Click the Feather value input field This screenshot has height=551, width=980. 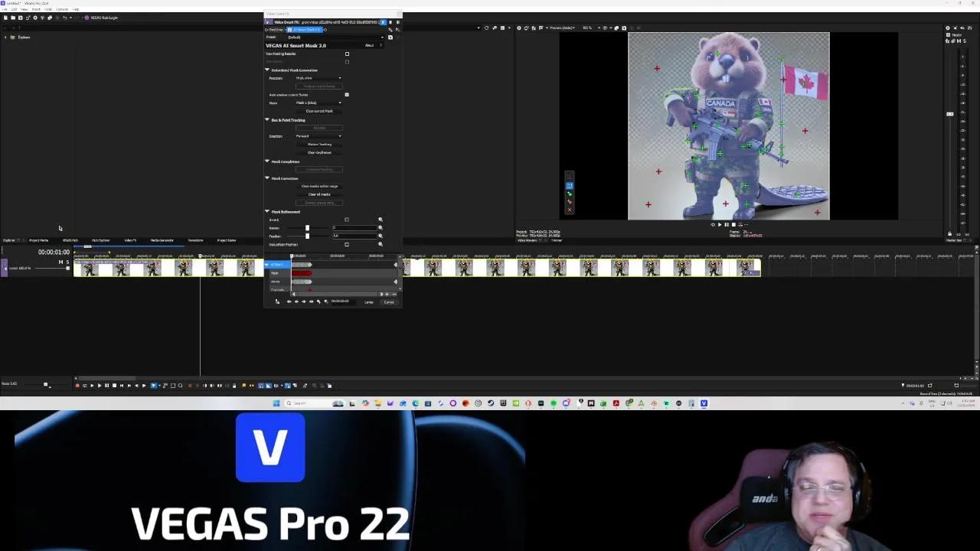pyautogui.click(x=354, y=236)
